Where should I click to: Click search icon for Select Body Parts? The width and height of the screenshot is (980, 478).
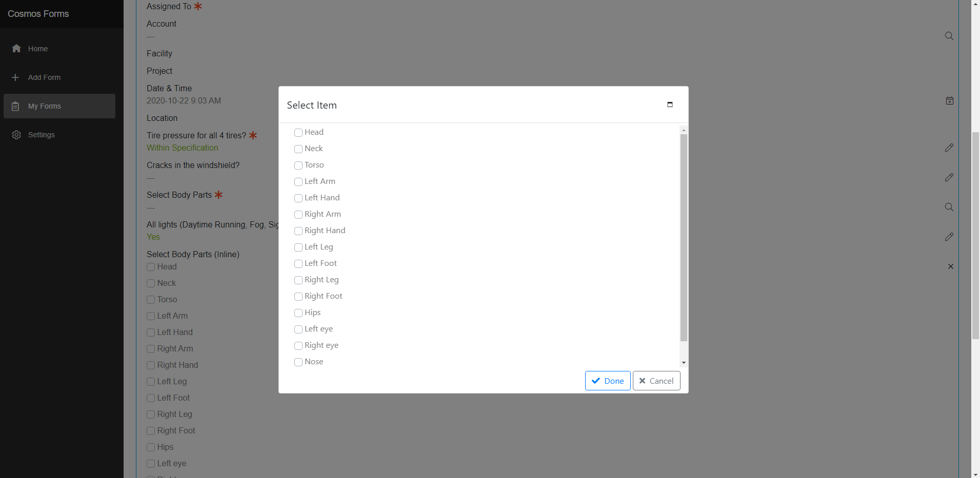click(949, 207)
